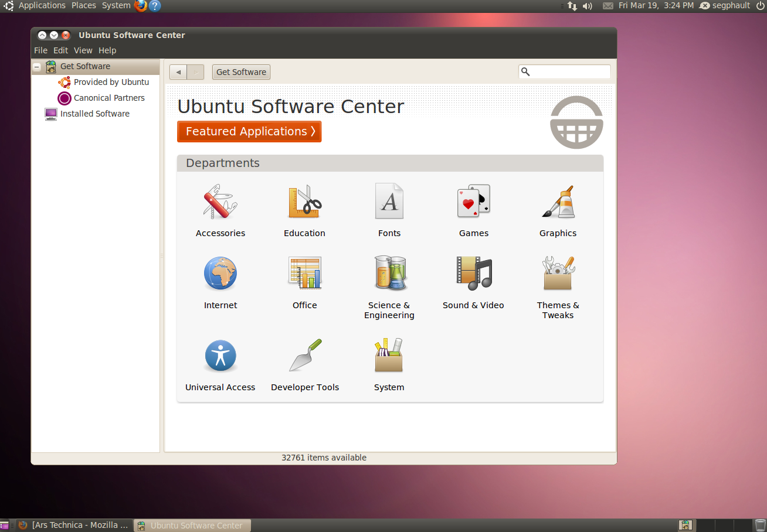767x532 pixels.
Task: Open the Themes & Tweaks icon
Action: pyautogui.click(x=558, y=273)
